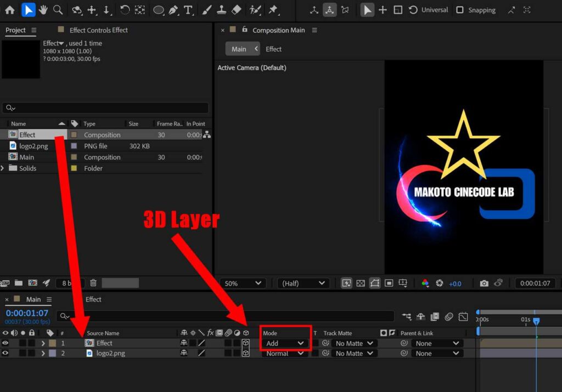The image size is (562, 392).
Task: Toggle fast previews icon in viewer
Action: coord(346,283)
